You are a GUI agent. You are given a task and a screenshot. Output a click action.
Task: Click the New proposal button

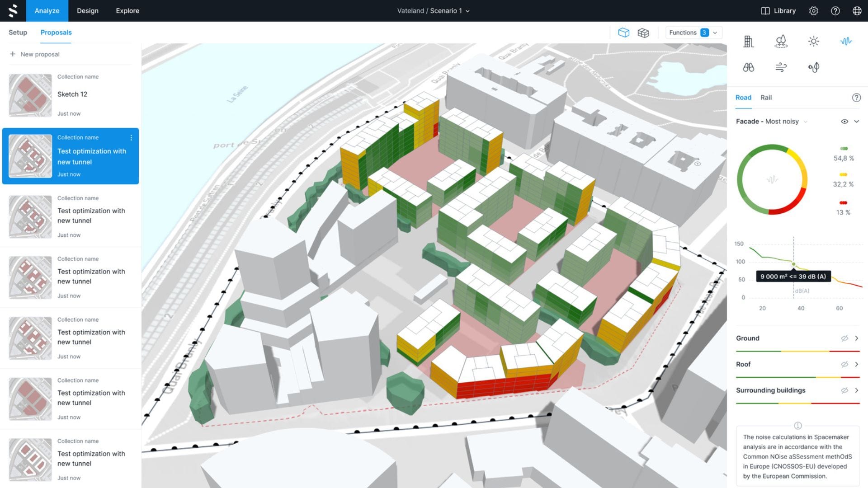tap(35, 54)
